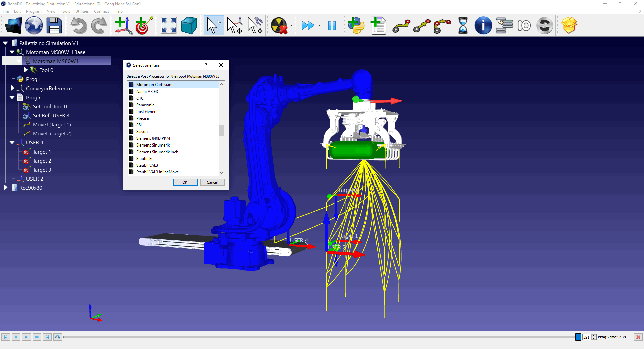Click the Add new target icon

pyautogui.click(x=144, y=25)
